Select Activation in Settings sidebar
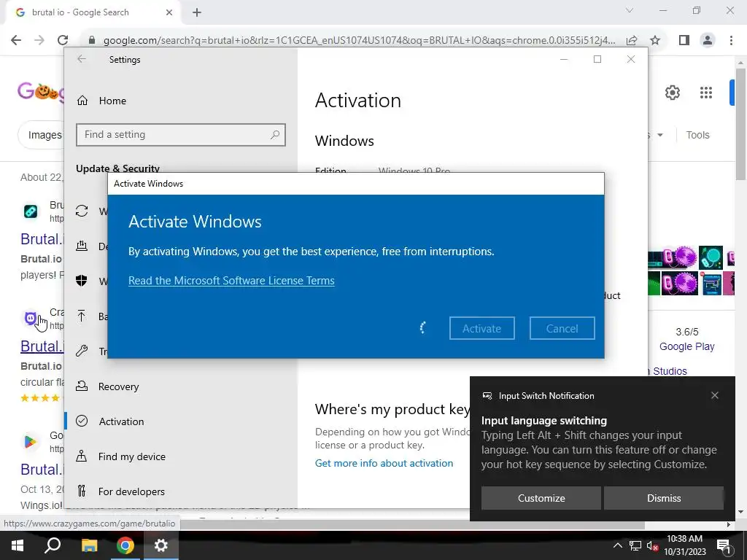This screenshot has width=747, height=560. 121,421
